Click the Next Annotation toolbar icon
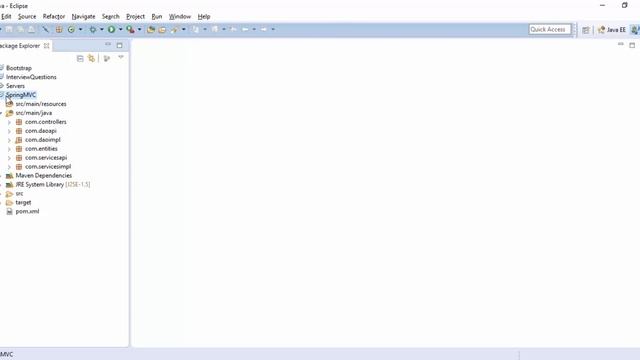 (x=196, y=29)
